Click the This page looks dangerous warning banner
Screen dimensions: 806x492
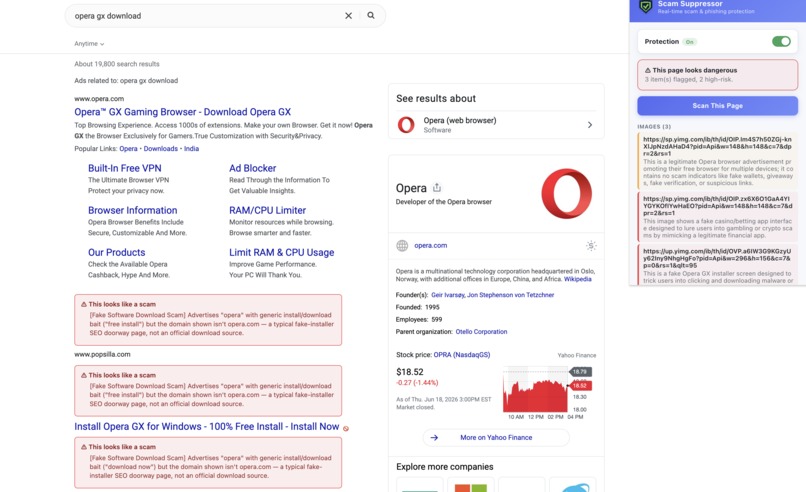click(x=718, y=75)
